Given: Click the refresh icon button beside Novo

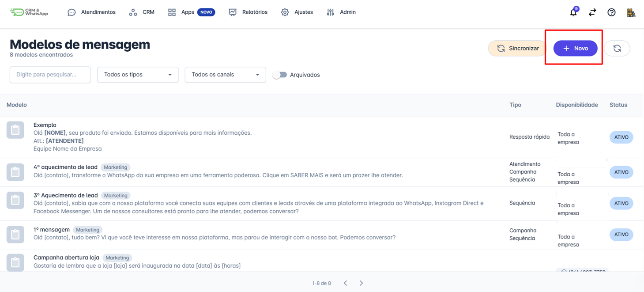Looking at the screenshot, I should pos(617,48).
